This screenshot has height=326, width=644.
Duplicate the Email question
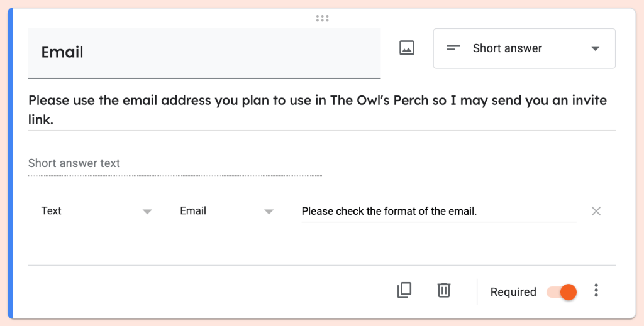404,290
